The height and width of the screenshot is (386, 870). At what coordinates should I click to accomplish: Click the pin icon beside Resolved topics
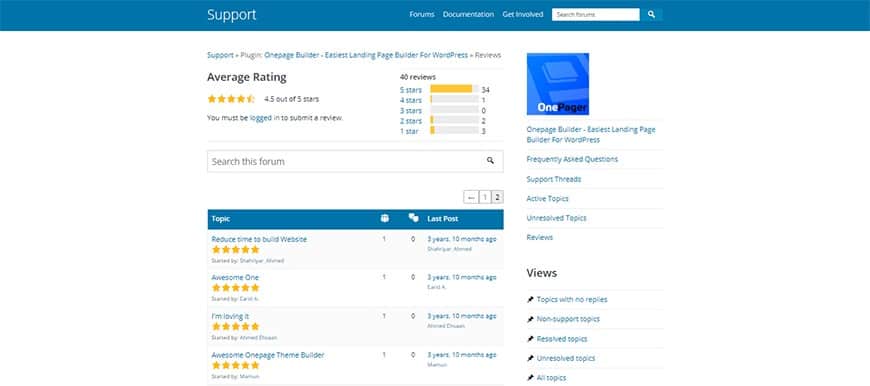pyautogui.click(x=530, y=339)
